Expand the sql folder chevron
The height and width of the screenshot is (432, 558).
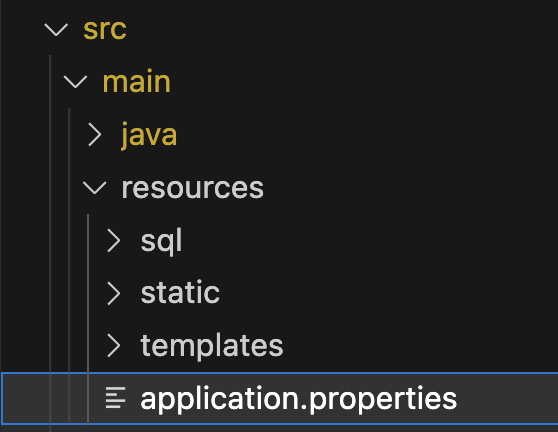(x=114, y=241)
